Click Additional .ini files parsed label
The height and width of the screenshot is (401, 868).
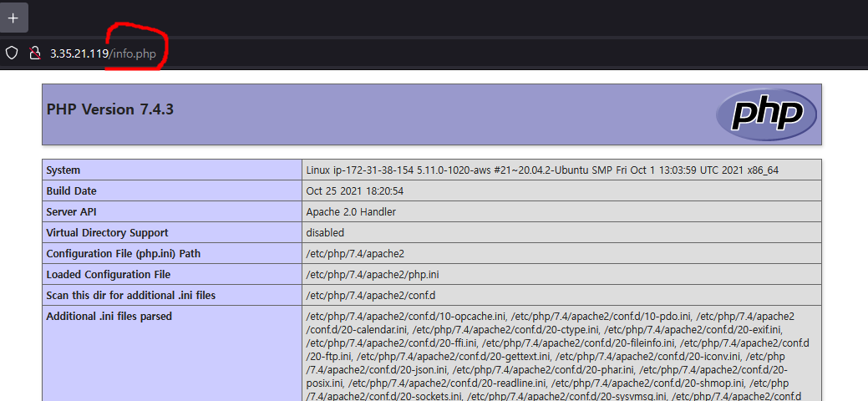pyautogui.click(x=109, y=317)
